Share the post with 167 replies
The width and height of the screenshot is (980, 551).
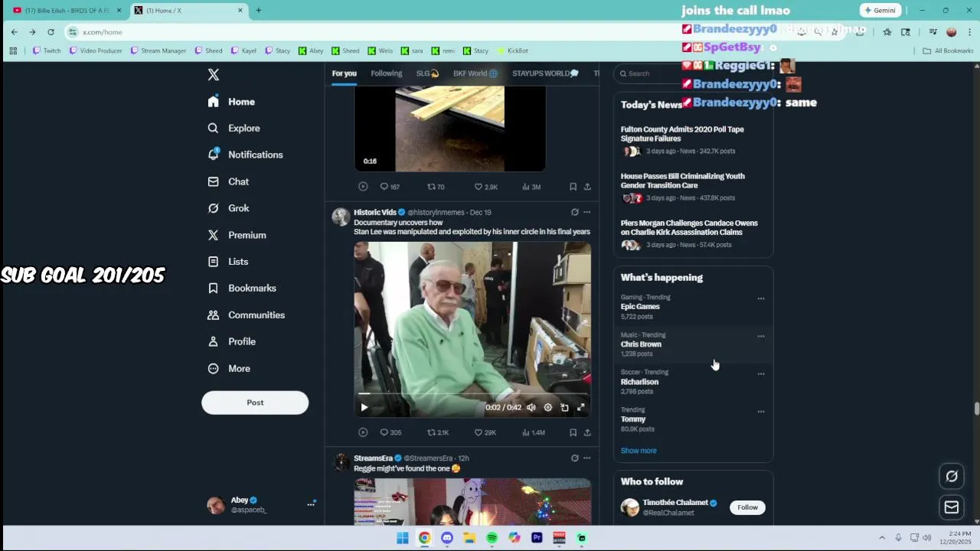click(x=587, y=187)
